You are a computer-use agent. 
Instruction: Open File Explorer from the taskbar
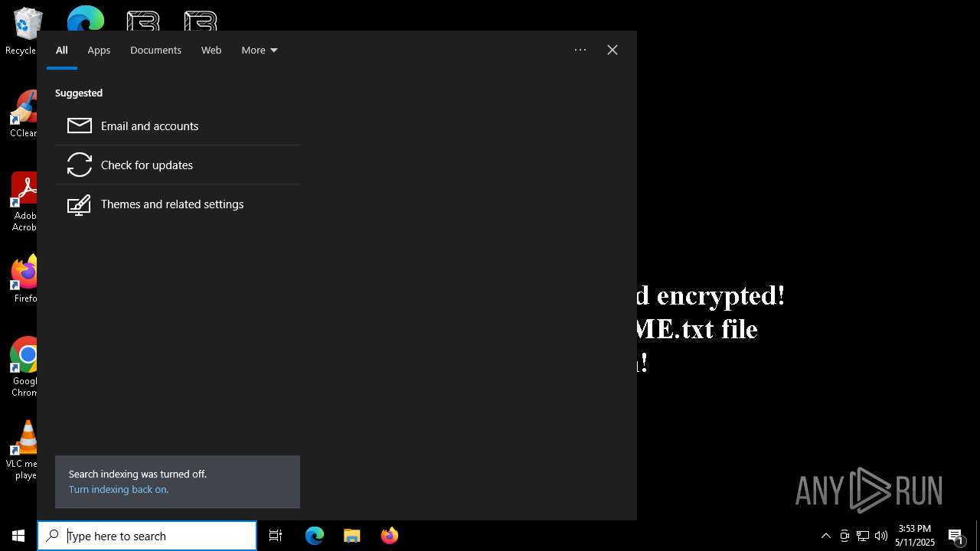click(351, 536)
